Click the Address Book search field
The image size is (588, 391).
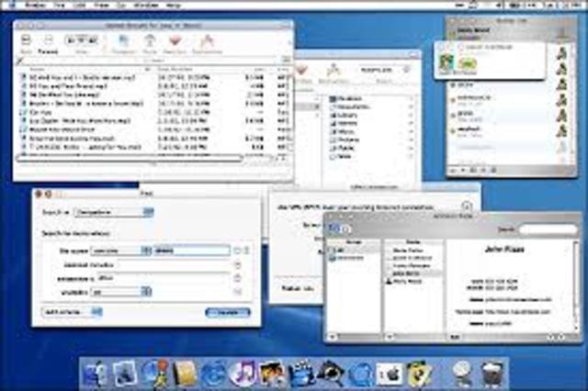click(548, 229)
